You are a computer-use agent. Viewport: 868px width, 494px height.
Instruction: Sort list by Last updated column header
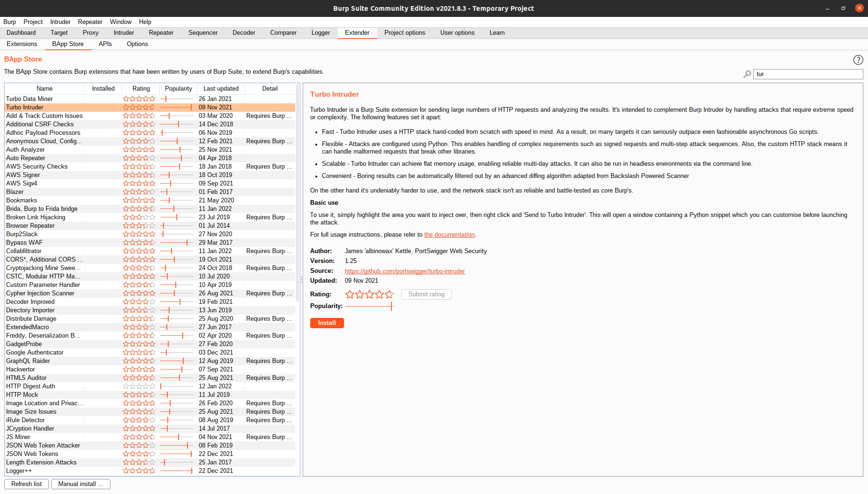pyautogui.click(x=221, y=89)
